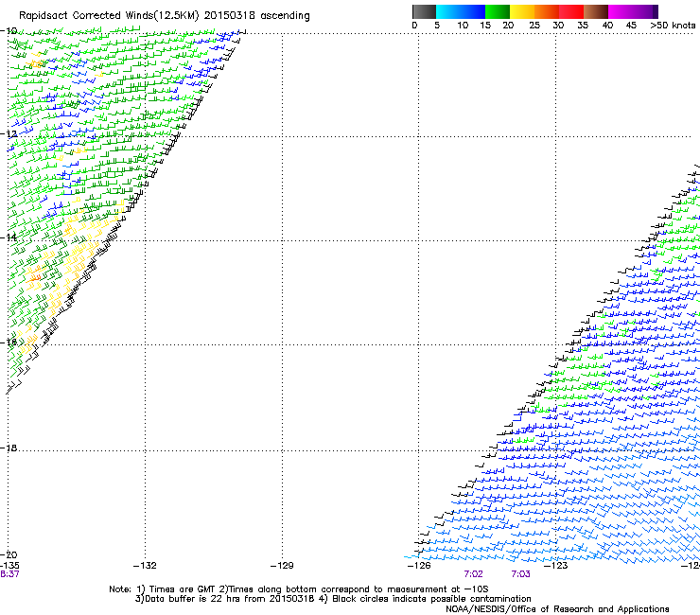Click the purple '7:02' swath time label
This screenshot has width=700, height=615.
pyautogui.click(x=473, y=574)
